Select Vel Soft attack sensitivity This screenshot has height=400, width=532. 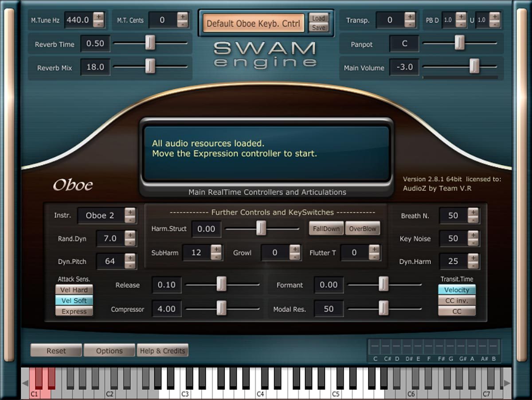coord(74,300)
